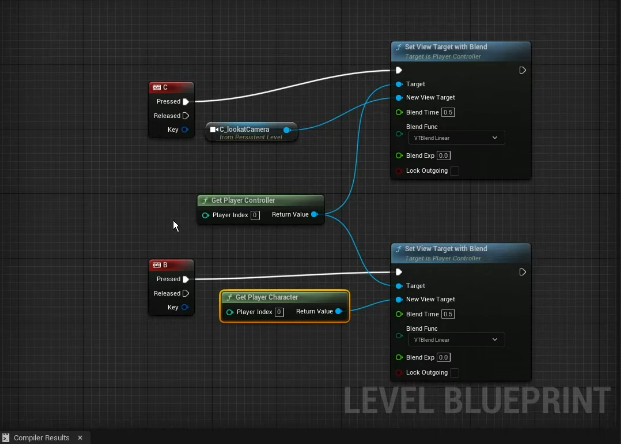Image resolution: width=621 pixels, height=444 pixels.
Task: Click Player Index field in Get Player Controller
Action: [255, 214]
